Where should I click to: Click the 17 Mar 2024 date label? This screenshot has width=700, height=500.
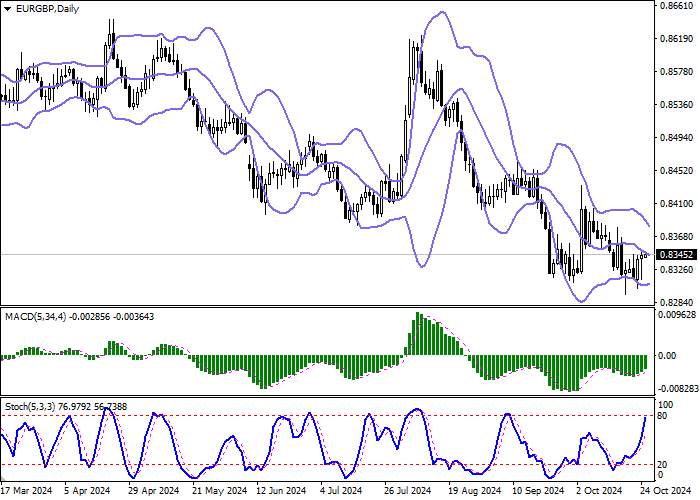[27, 491]
